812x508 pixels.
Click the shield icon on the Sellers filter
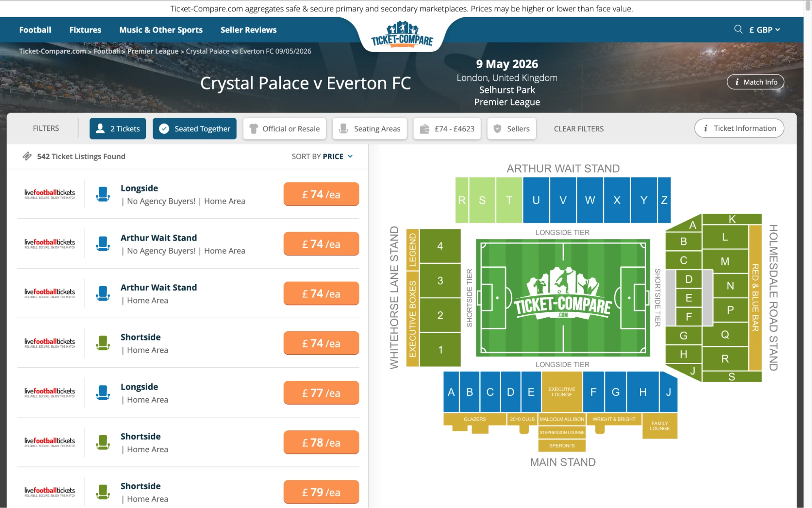pyautogui.click(x=497, y=128)
